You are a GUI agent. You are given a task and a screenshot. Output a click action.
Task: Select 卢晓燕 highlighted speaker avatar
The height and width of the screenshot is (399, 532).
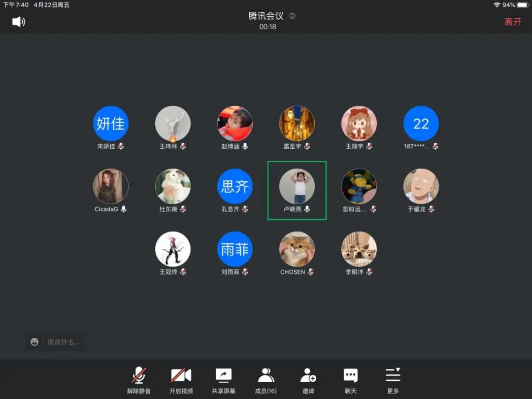[x=297, y=186]
